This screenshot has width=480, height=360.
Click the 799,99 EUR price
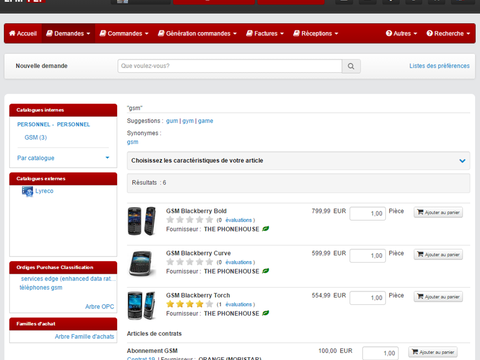pos(329,211)
